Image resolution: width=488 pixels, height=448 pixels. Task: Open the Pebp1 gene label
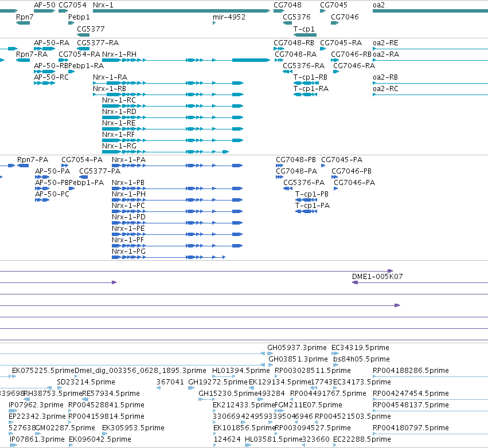click(79, 17)
